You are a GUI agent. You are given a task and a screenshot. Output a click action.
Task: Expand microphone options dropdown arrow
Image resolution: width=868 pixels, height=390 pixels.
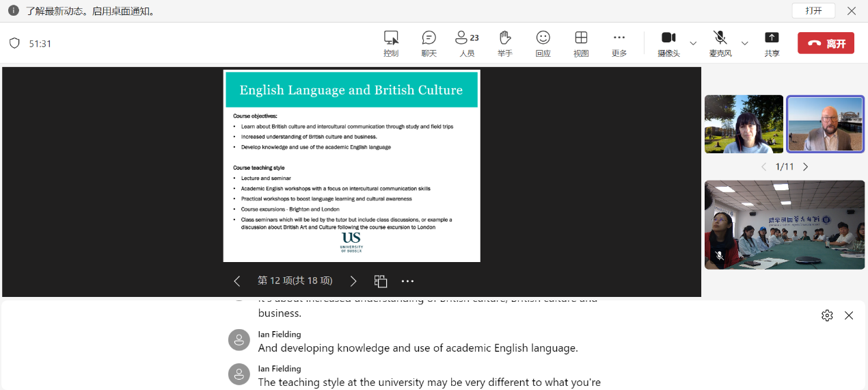pyautogui.click(x=745, y=43)
